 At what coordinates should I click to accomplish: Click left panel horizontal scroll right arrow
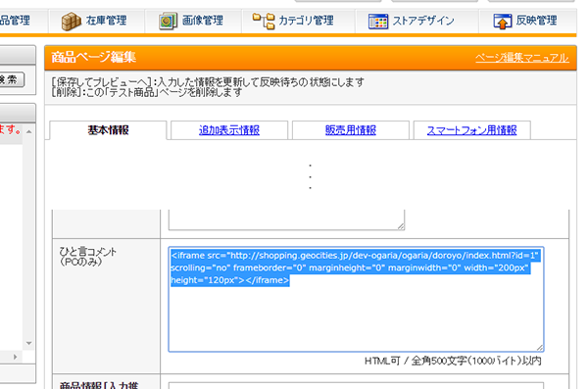tap(15, 357)
